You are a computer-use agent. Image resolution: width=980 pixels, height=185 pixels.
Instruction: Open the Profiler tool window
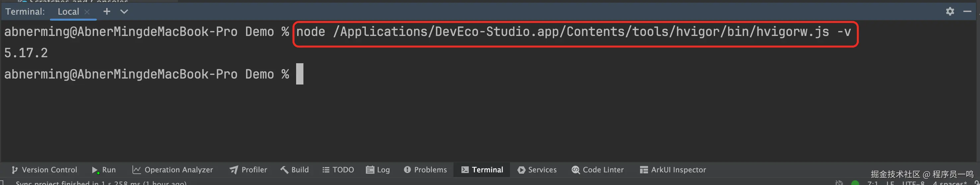(x=248, y=170)
